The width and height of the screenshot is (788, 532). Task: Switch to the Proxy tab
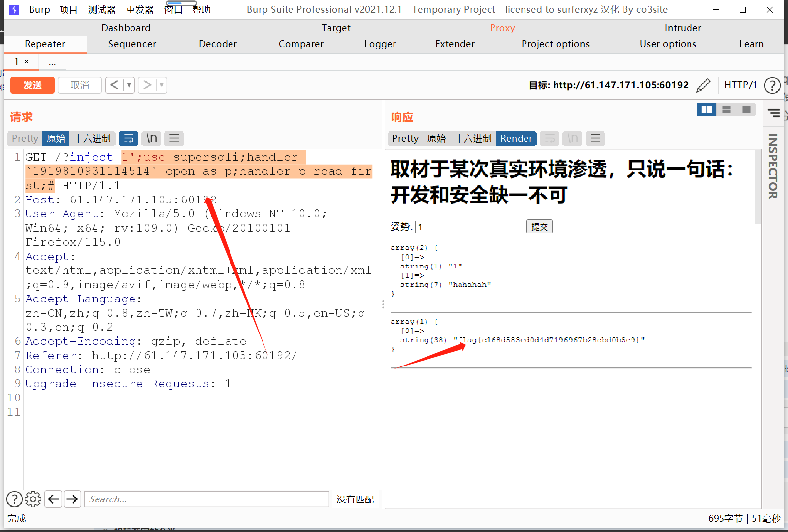[x=502, y=28]
